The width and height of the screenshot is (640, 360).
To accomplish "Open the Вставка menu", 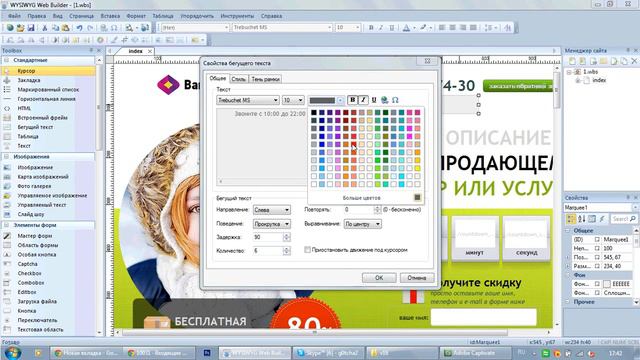I will [110, 16].
